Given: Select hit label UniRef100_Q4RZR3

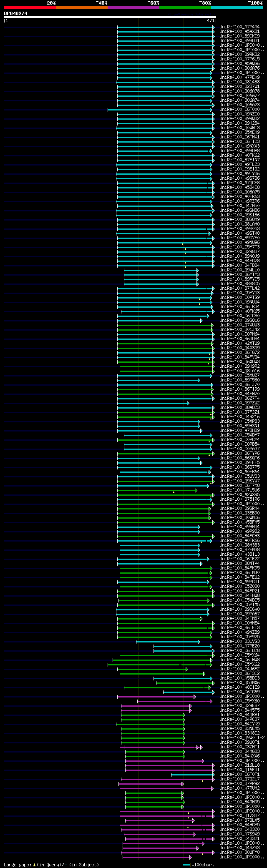Looking at the screenshot, I should 239,848.
